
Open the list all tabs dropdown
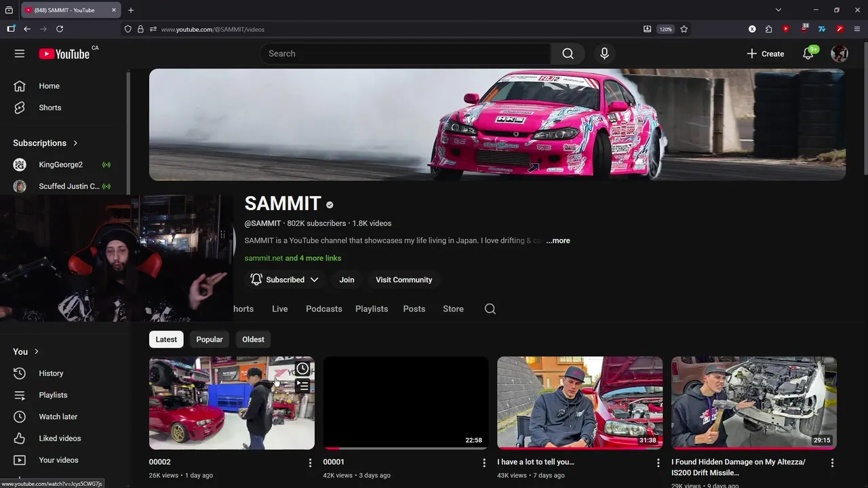coord(778,10)
